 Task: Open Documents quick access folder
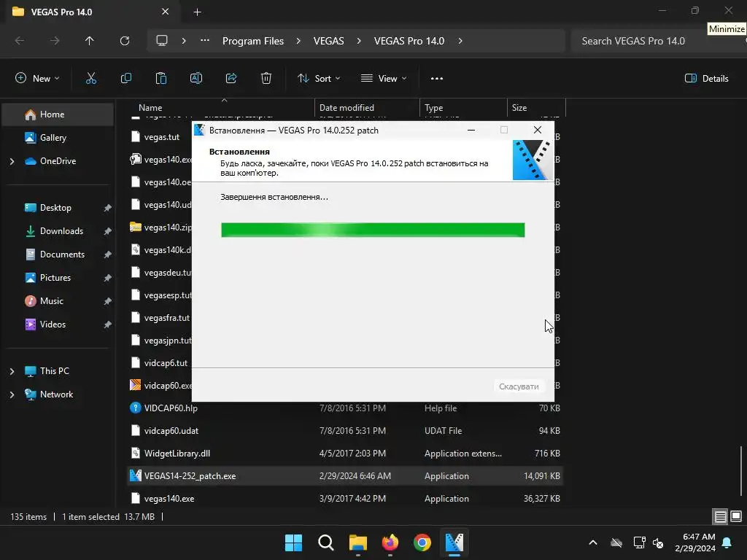(x=58, y=254)
